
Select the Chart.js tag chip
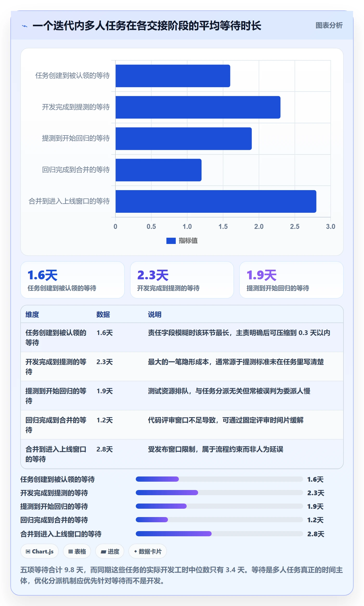(40, 551)
